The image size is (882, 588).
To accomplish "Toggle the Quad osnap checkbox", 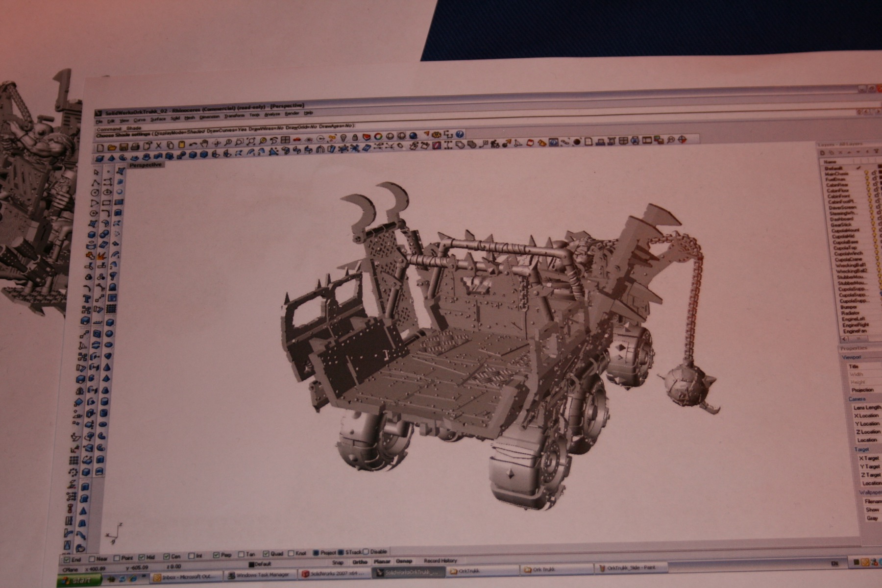I will coord(266,554).
